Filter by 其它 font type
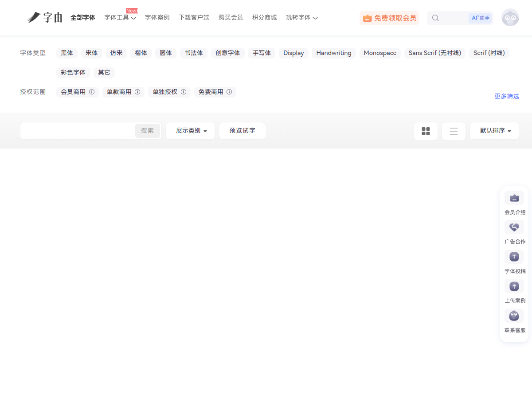Image resolution: width=532 pixels, height=399 pixels. (x=104, y=73)
